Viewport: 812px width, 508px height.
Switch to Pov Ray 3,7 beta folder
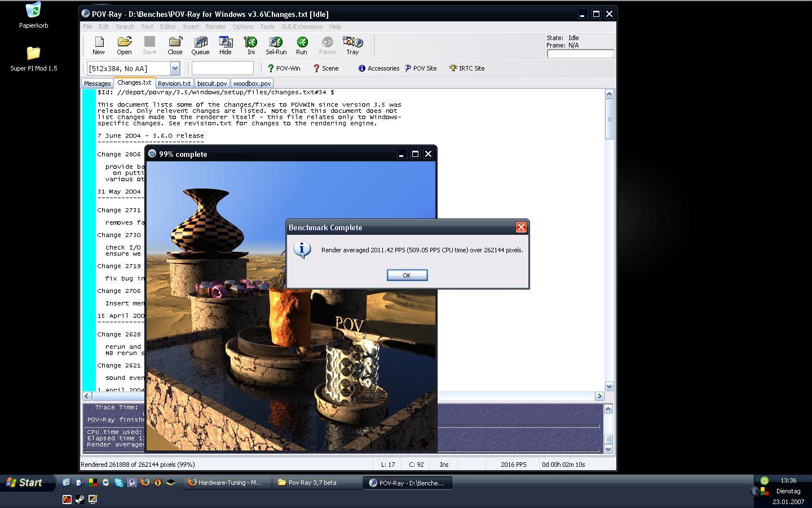[x=317, y=483]
